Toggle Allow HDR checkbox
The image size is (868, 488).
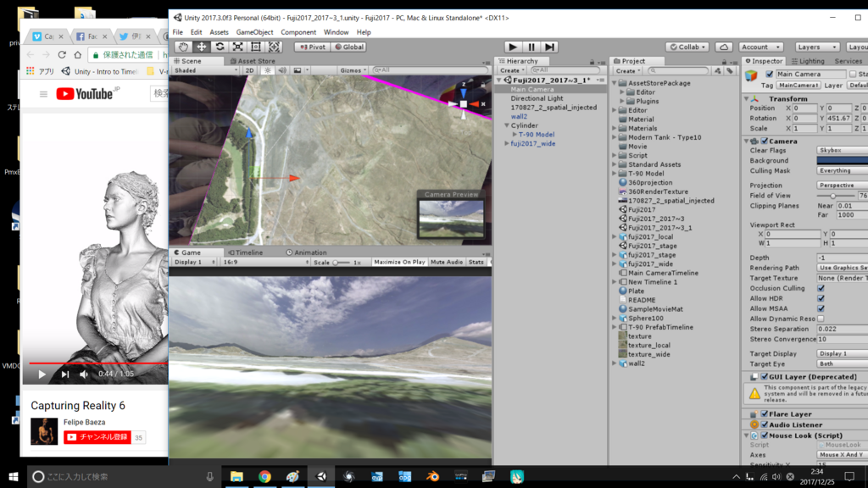pyautogui.click(x=821, y=299)
